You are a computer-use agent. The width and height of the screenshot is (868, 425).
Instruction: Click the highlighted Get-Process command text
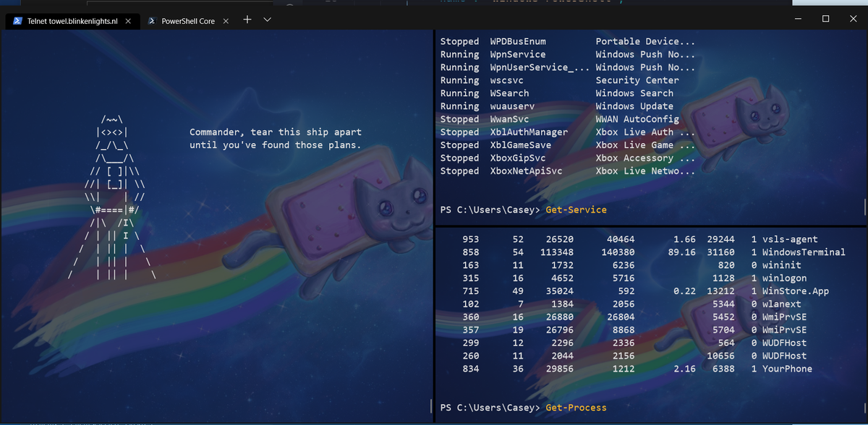pyautogui.click(x=576, y=407)
